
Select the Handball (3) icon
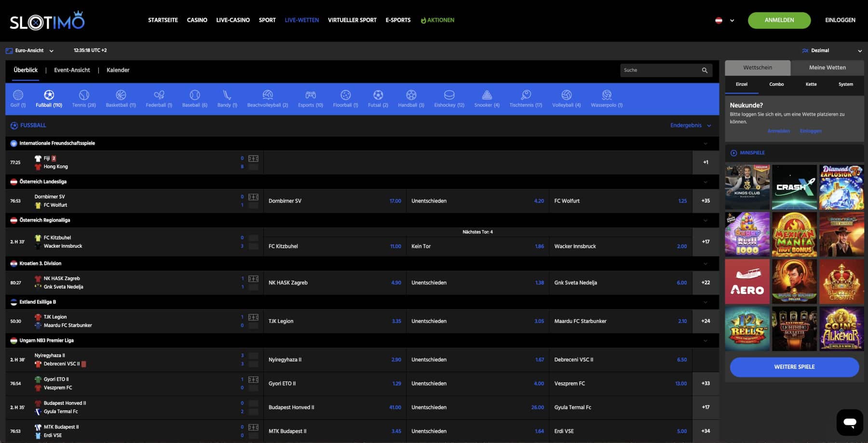click(x=411, y=95)
